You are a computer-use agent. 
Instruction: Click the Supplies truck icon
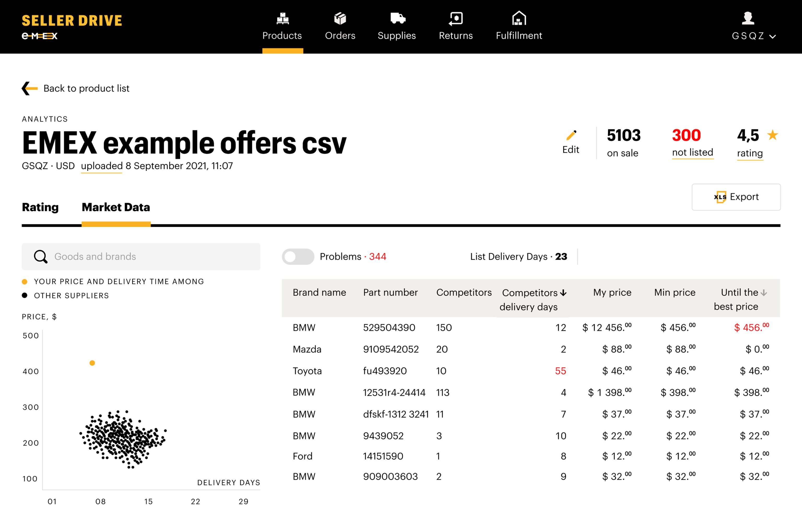tap(397, 18)
